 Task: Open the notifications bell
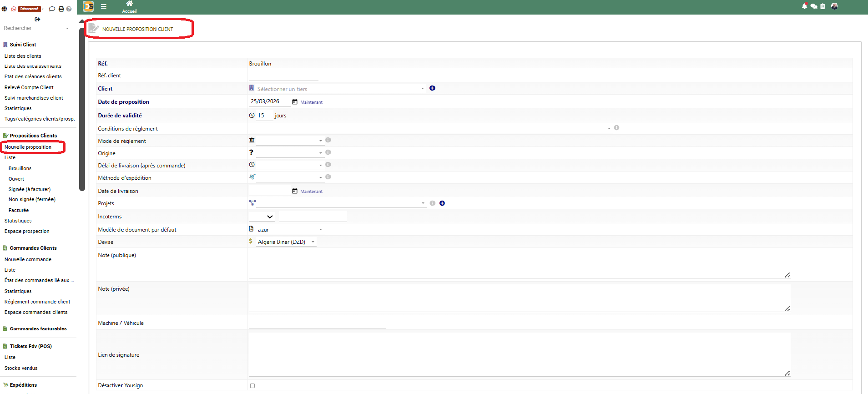[804, 6]
